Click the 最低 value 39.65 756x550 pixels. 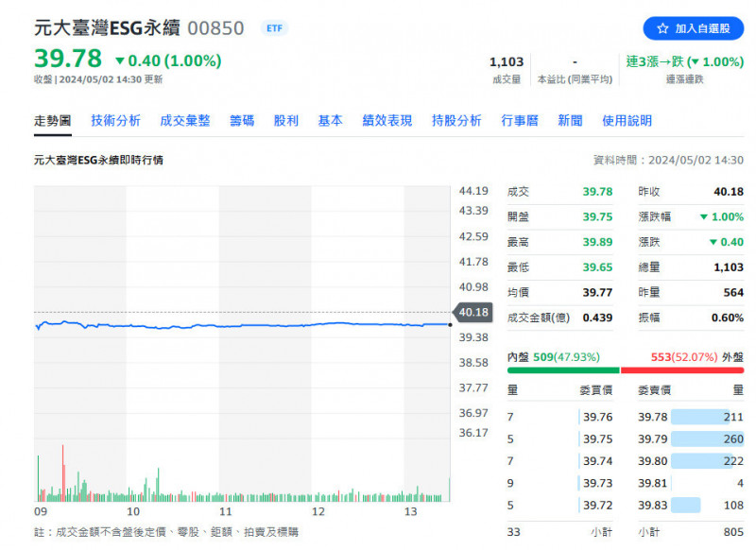[x=597, y=267]
